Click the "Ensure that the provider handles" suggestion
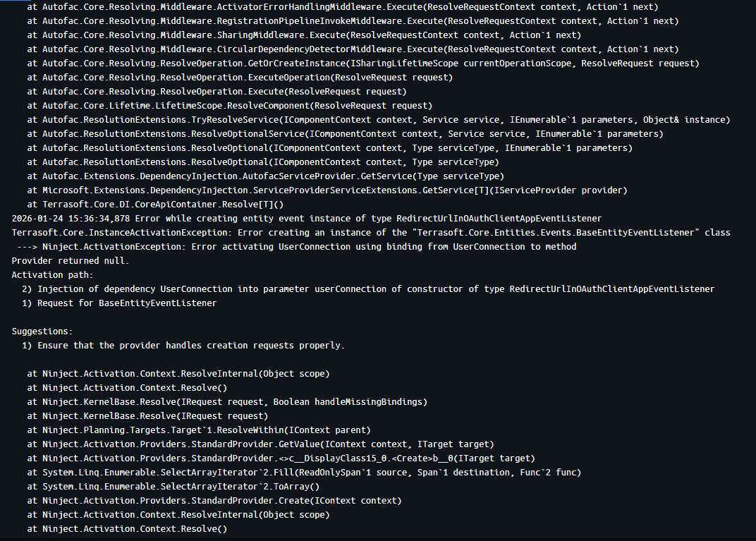The width and height of the screenshot is (756, 541). (x=190, y=346)
